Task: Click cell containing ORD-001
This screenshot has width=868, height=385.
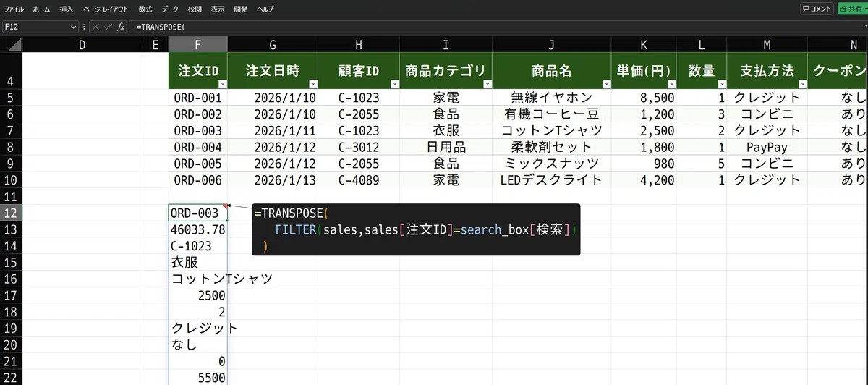Action: pyautogui.click(x=198, y=97)
